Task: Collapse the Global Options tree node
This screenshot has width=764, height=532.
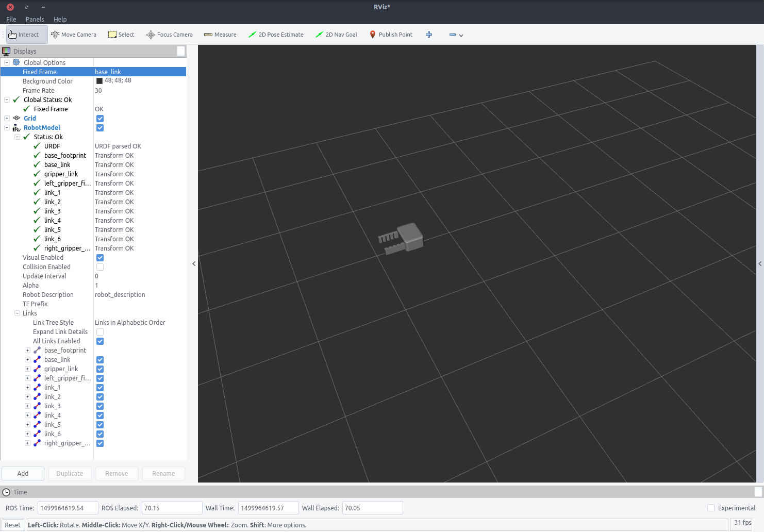Action: [x=7, y=62]
